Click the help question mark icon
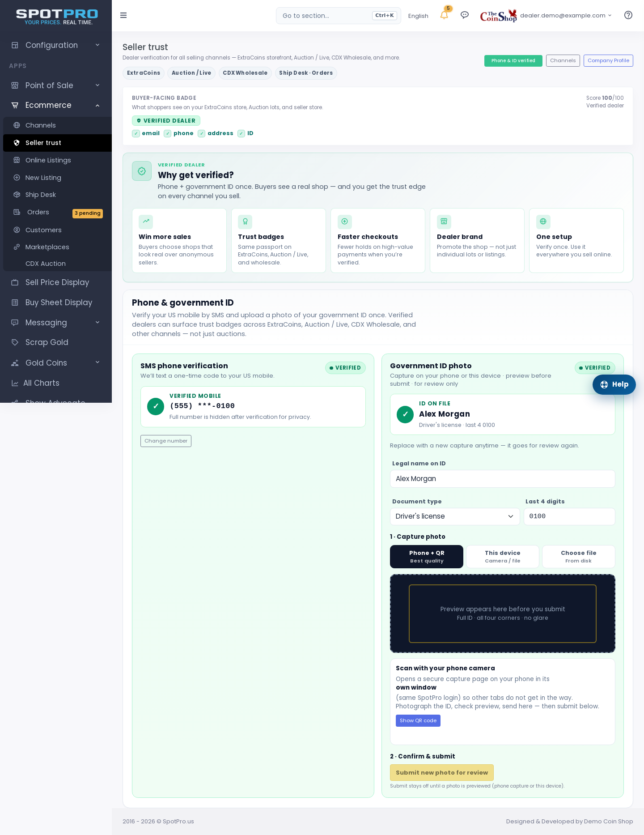The height and width of the screenshot is (835, 644). [x=628, y=15]
